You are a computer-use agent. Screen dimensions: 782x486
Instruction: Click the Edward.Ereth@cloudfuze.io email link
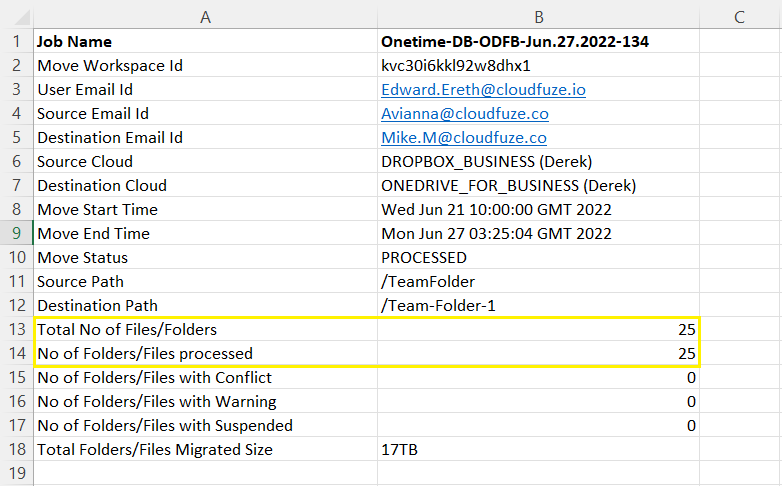[483, 90]
